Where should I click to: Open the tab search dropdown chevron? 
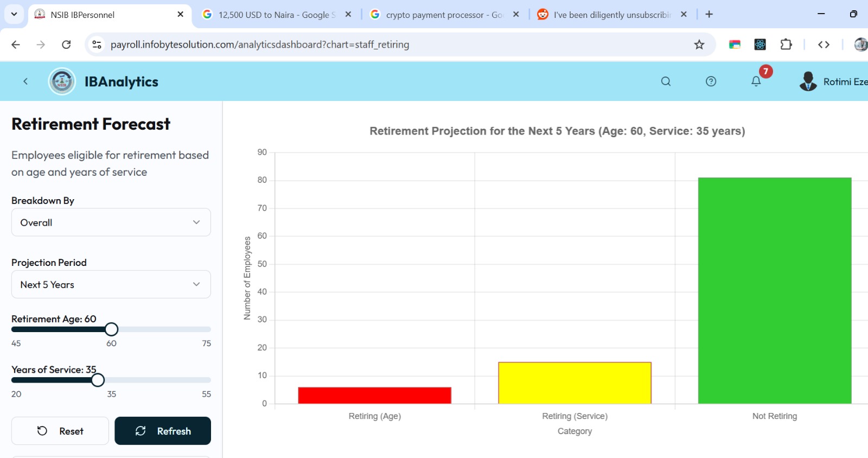tap(14, 15)
